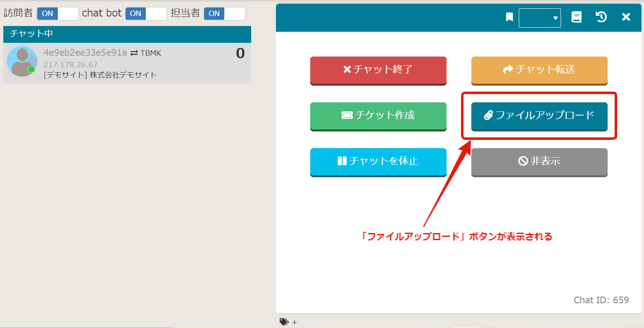Click the green online status dot

31,69
